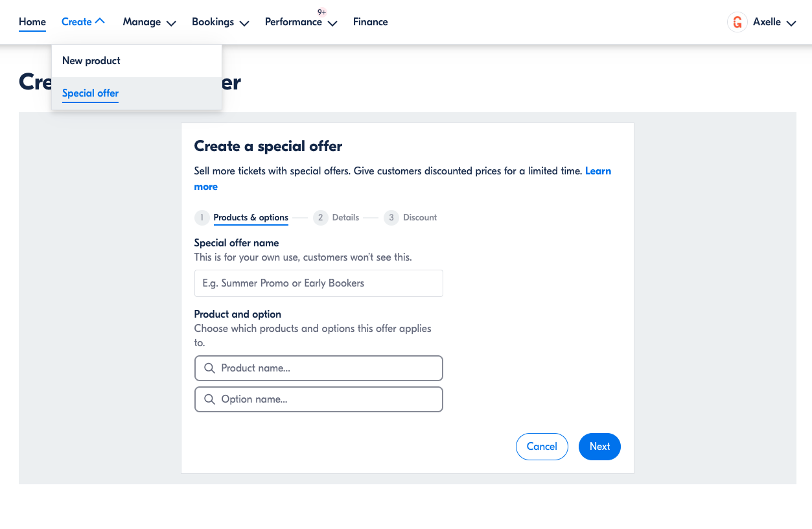Expand the Performance dropdown chevron
Viewport: 812px width, 529px height.
click(332, 23)
